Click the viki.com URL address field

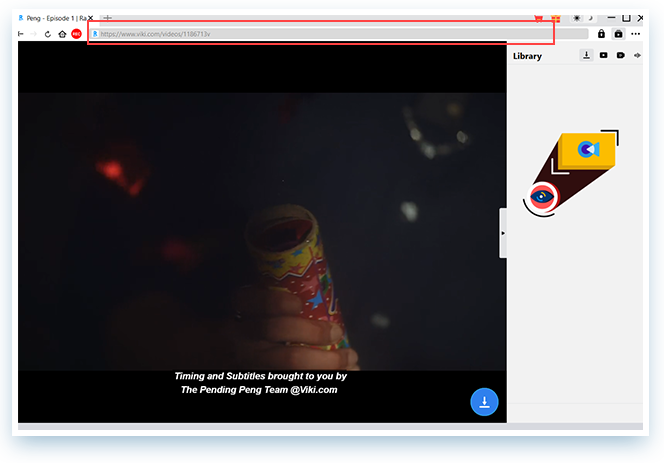340,34
